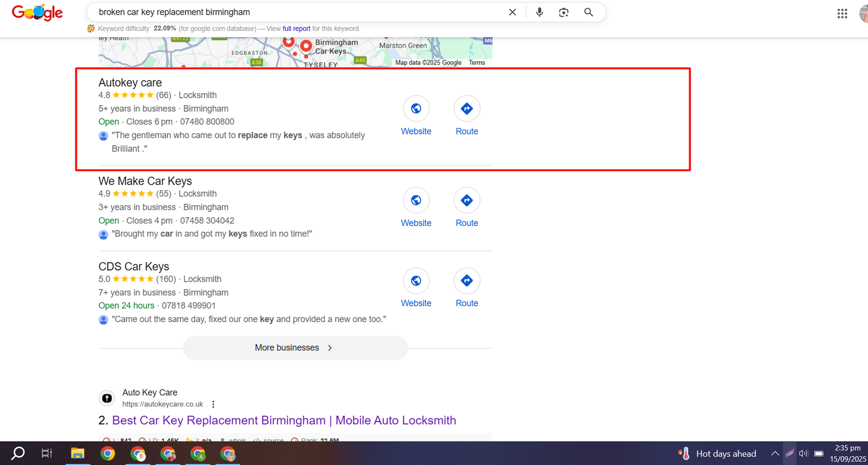Open Autokey care website globe icon
Viewport: 868px width, 465px height.
(x=416, y=109)
